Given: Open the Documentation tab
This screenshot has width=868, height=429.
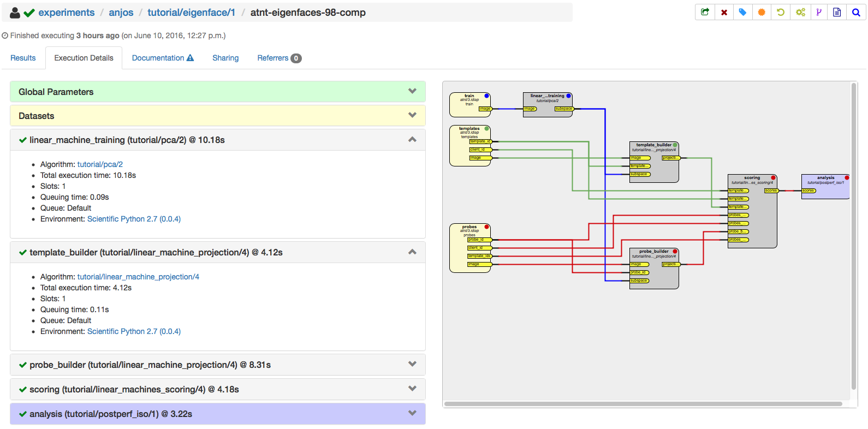Looking at the screenshot, I should (x=163, y=58).
